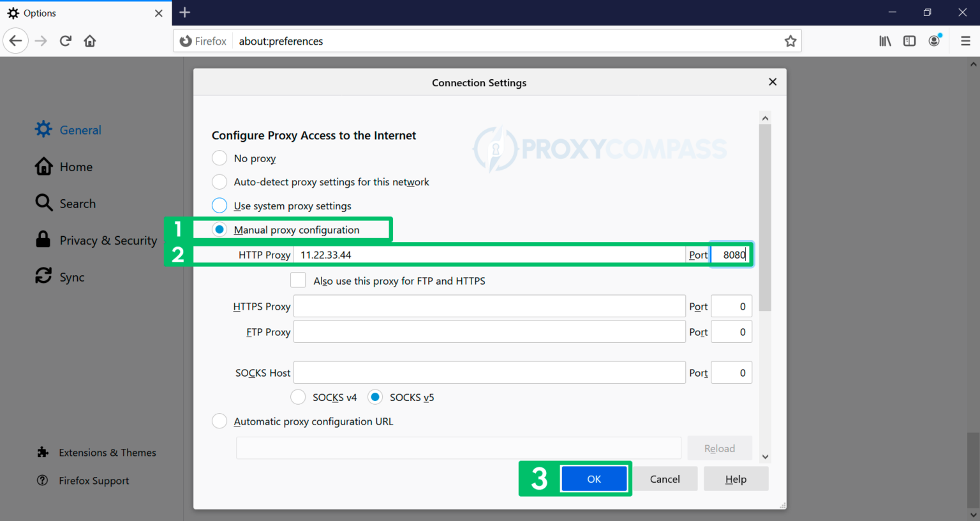Select the No proxy option
Viewport: 980px width, 521px height.
click(x=219, y=158)
